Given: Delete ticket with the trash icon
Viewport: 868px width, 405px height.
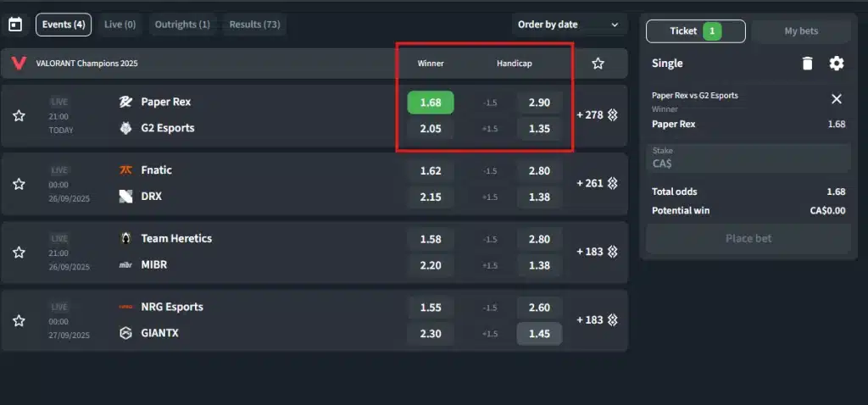Looking at the screenshot, I should pyautogui.click(x=807, y=64).
